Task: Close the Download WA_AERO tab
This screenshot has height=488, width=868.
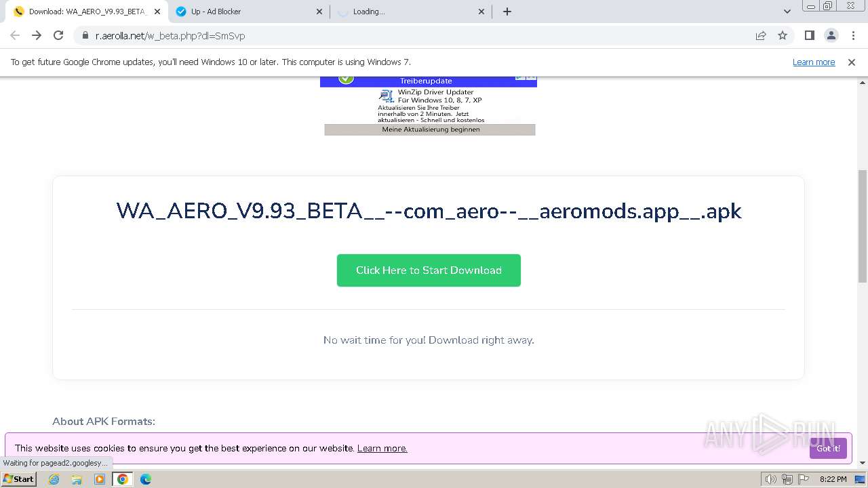Action: (x=157, y=12)
